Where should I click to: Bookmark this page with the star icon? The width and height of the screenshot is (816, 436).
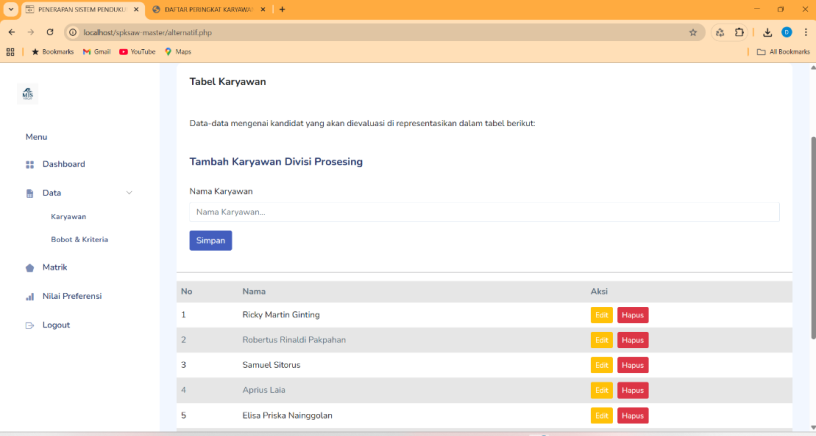click(x=693, y=32)
